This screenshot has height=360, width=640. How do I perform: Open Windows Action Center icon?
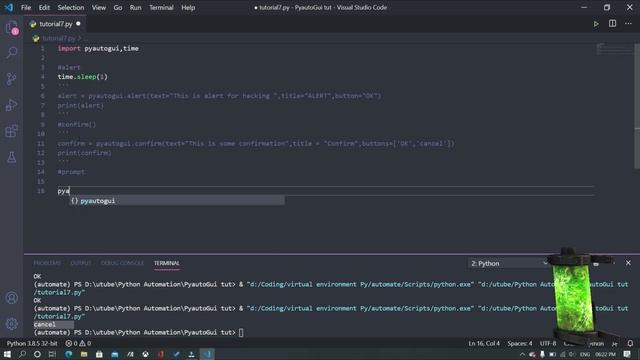click(627, 354)
